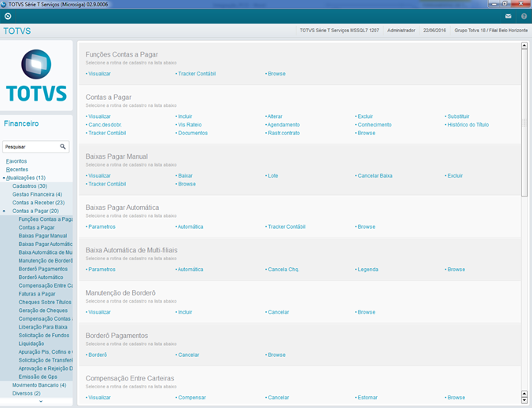Image resolution: width=532 pixels, height=408 pixels.
Task: Click Incluir under Manutenção de Borderô
Action: (185, 312)
